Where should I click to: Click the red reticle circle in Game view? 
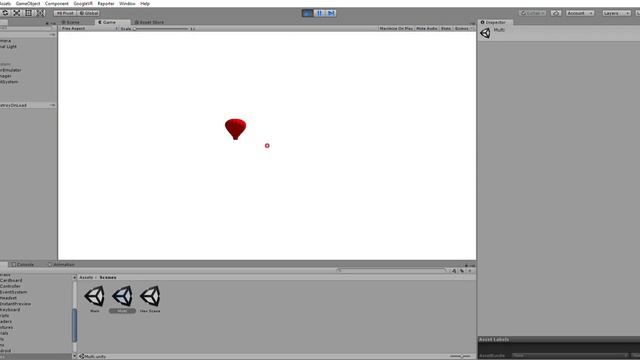pyautogui.click(x=267, y=145)
